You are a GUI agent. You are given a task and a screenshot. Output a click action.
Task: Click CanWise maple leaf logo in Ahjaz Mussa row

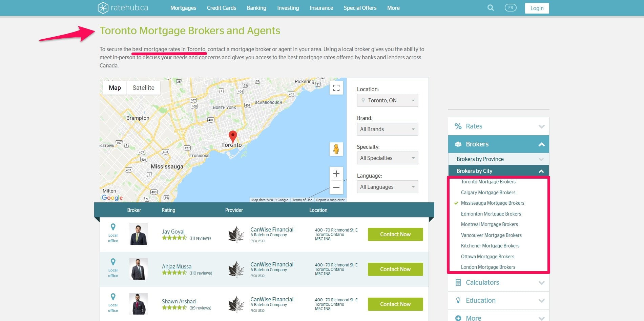coord(236,269)
